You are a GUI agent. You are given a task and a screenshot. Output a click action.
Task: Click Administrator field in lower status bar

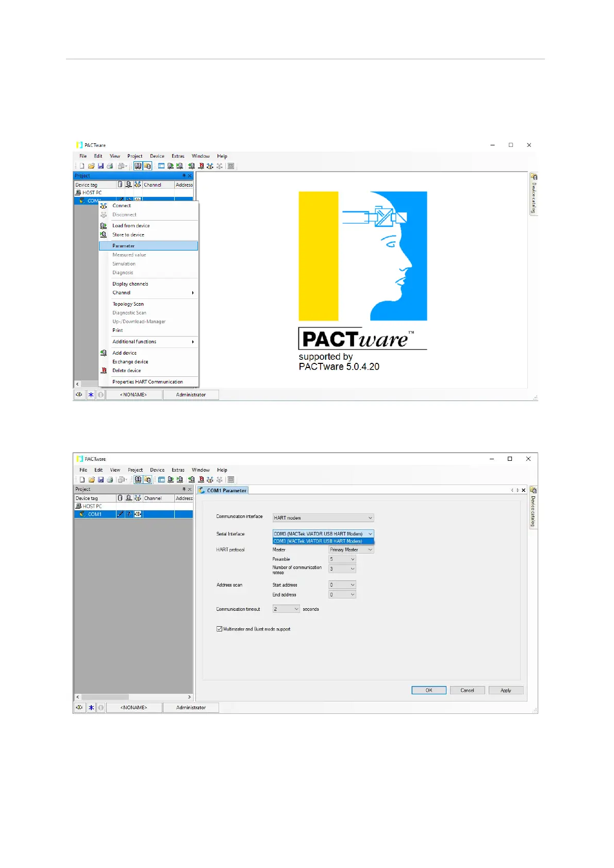pyautogui.click(x=191, y=708)
